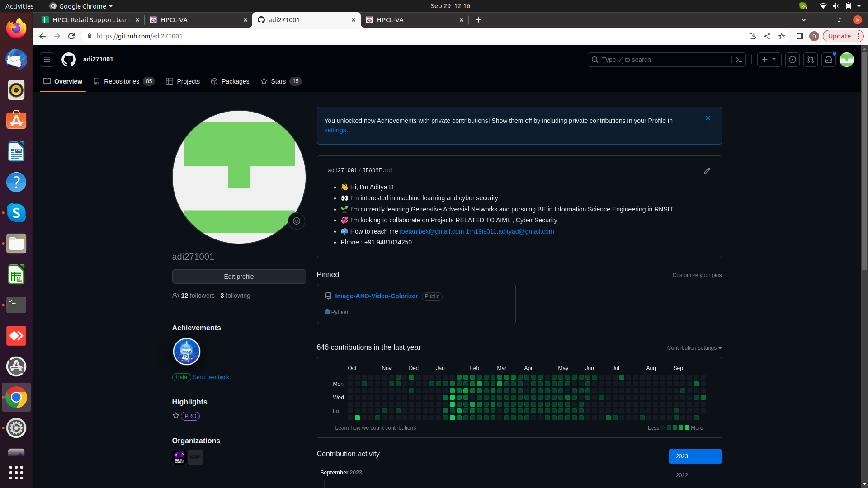Set a status using the smiley on the avatar
The image size is (868, 488).
click(x=297, y=221)
